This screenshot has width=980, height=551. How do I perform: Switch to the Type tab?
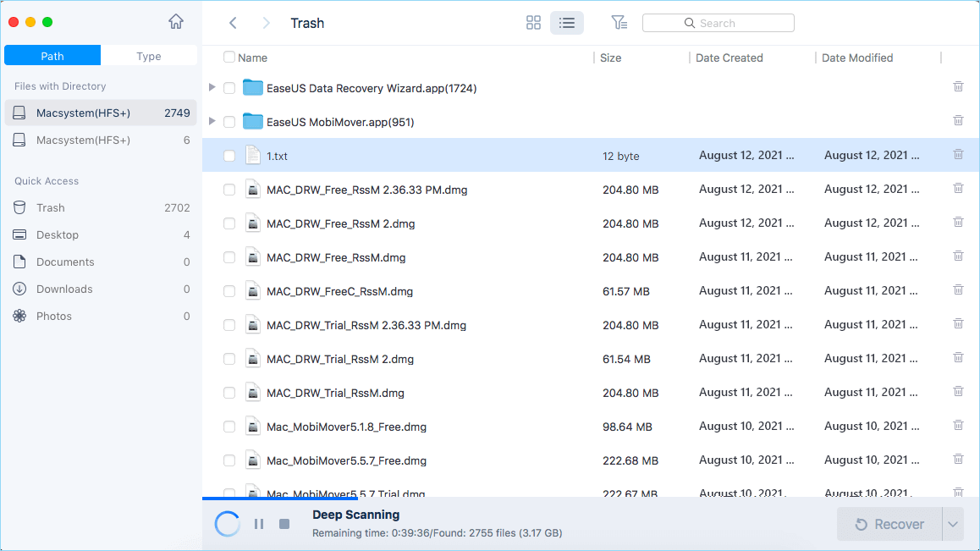pyautogui.click(x=149, y=56)
